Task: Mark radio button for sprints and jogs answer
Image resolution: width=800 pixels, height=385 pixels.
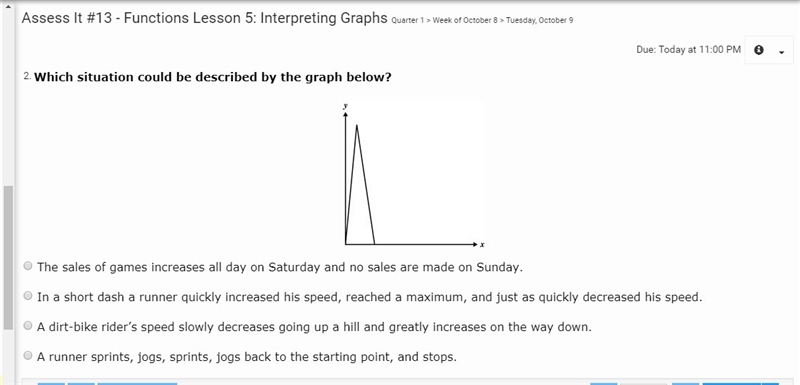Action: pos(28,355)
